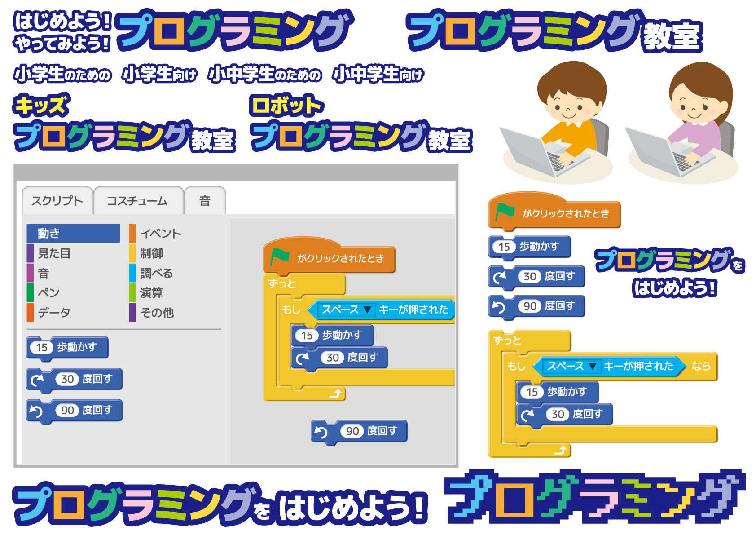Screen dimensions: 756x535
Task: Switch to the スクリプト tab
Action: click(57, 201)
